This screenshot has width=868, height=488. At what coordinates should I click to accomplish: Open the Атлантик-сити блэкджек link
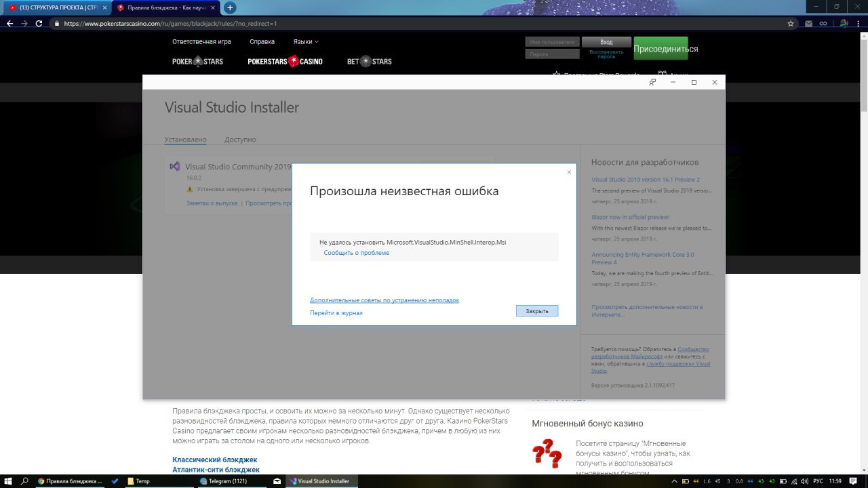[216, 470]
